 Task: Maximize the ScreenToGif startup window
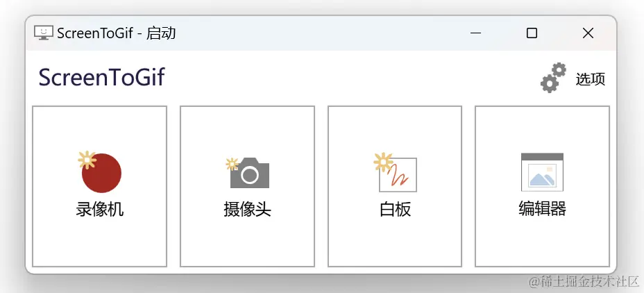click(x=532, y=33)
